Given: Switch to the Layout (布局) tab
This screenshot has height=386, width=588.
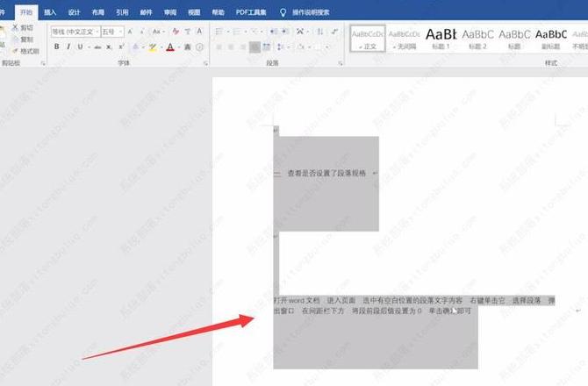Looking at the screenshot, I should pos(98,12).
